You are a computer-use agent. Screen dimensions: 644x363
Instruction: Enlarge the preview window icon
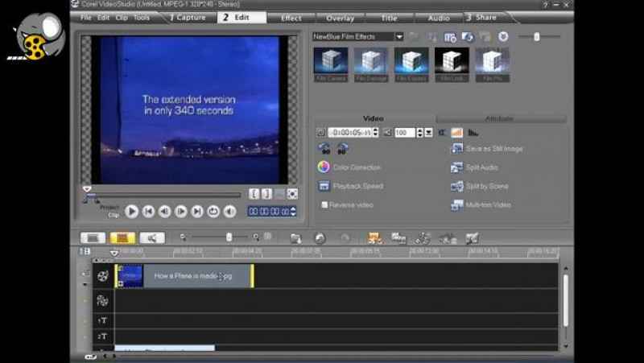coord(292,193)
